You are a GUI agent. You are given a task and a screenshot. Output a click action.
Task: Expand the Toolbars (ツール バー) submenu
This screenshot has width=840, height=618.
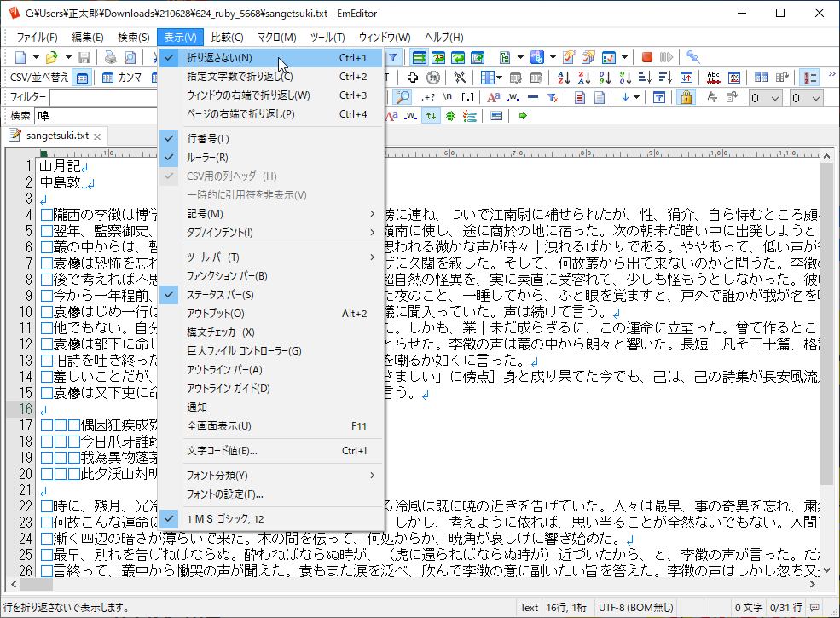click(x=271, y=257)
